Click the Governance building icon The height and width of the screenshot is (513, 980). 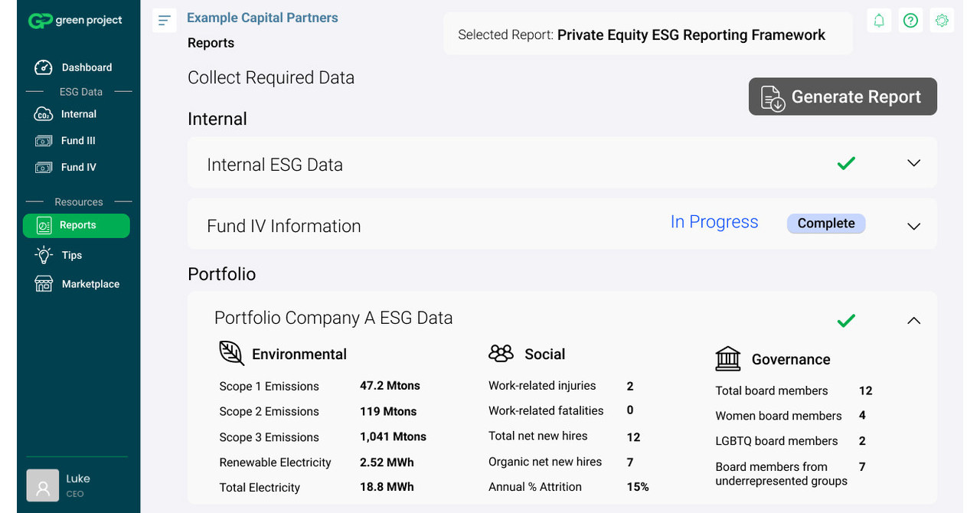[x=727, y=358]
